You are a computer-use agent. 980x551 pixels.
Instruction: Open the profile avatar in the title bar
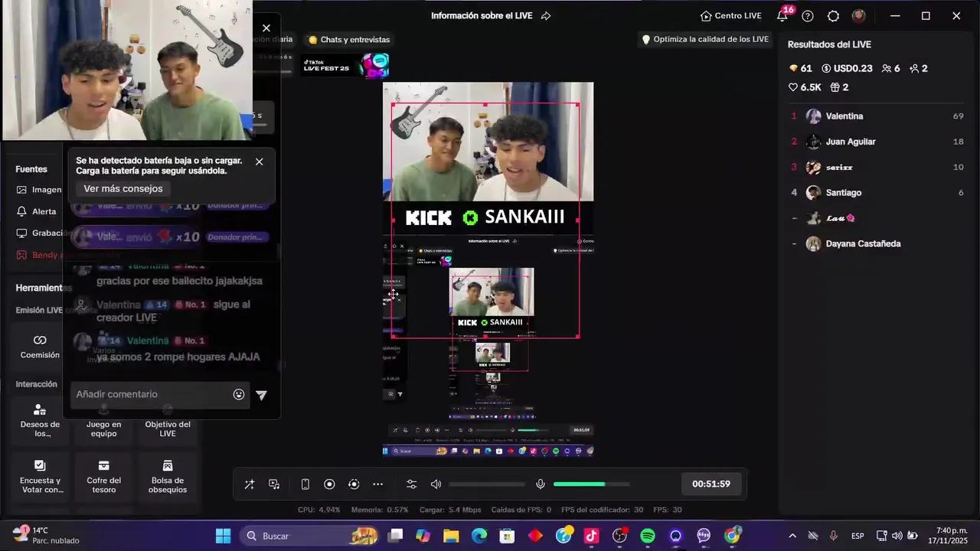tap(858, 16)
